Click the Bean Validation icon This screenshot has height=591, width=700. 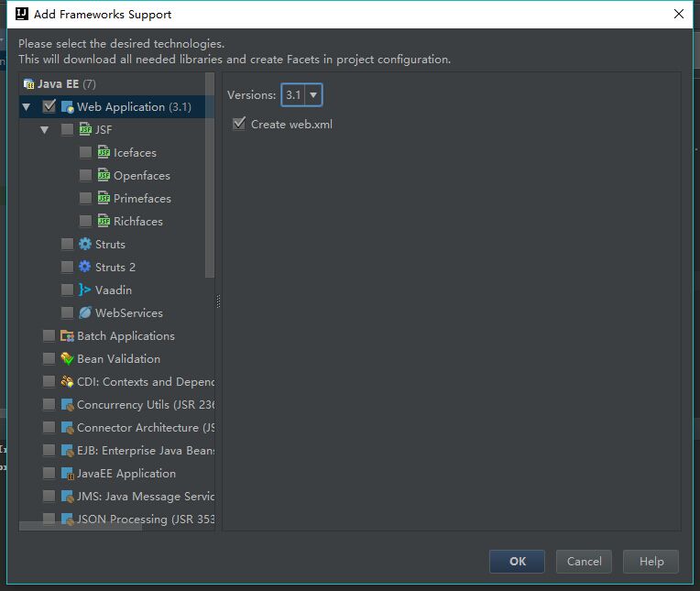coord(67,358)
